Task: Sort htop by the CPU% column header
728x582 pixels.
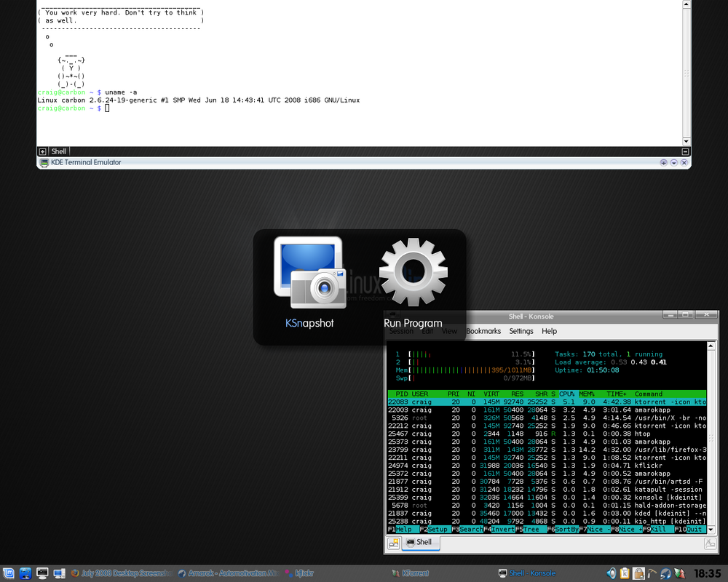Action: point(566,394)
